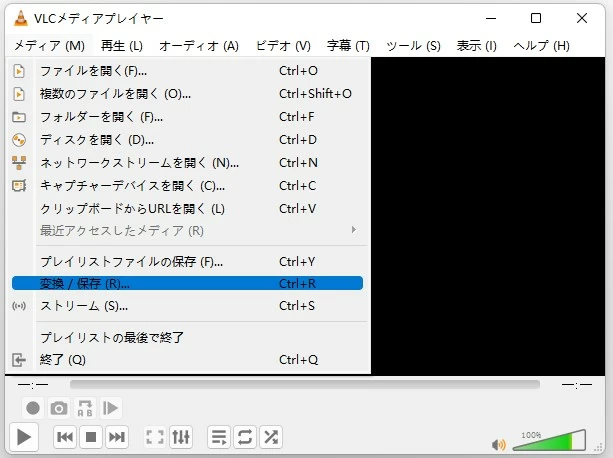Mute audio via speaker icon
Screen dimensions: 613x458
(497, 444)
